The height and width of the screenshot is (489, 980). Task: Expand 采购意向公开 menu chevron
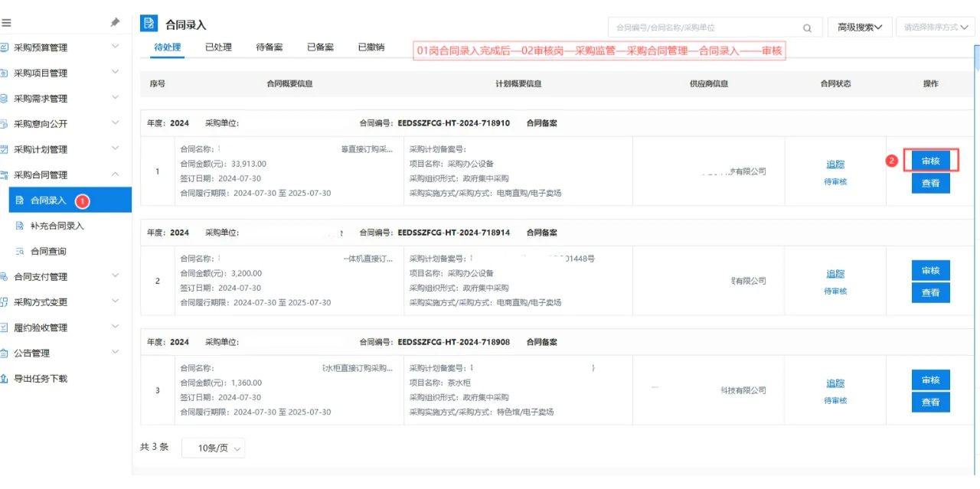point(116,122)
